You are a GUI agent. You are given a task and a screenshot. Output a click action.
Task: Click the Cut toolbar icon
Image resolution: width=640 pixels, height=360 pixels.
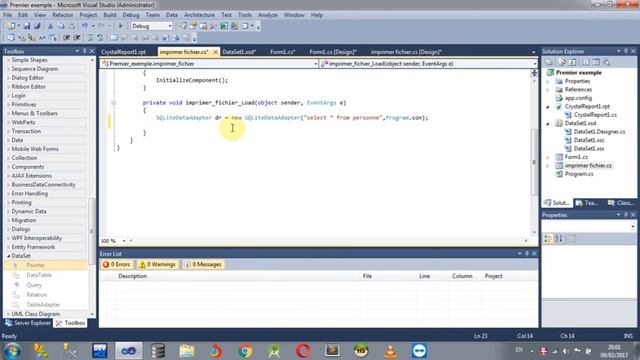(51, 26)
